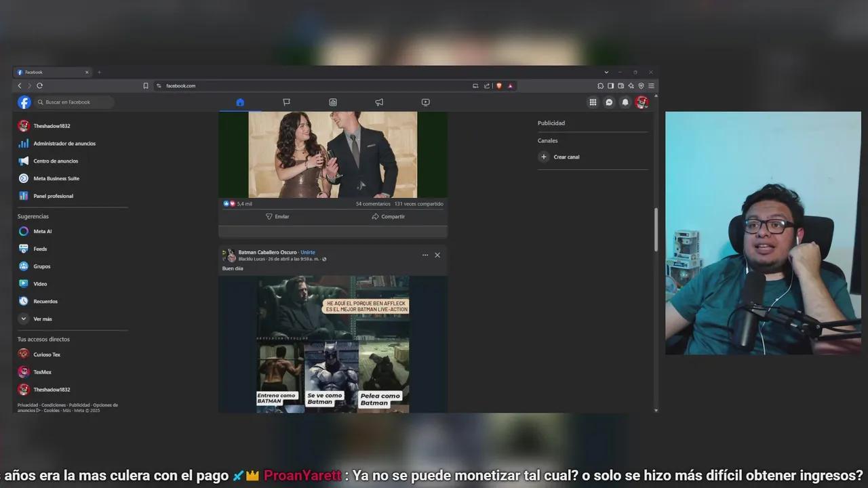868x488 pixels.
Task: Close the Facebook browser tab
Action: pos(87,72)
